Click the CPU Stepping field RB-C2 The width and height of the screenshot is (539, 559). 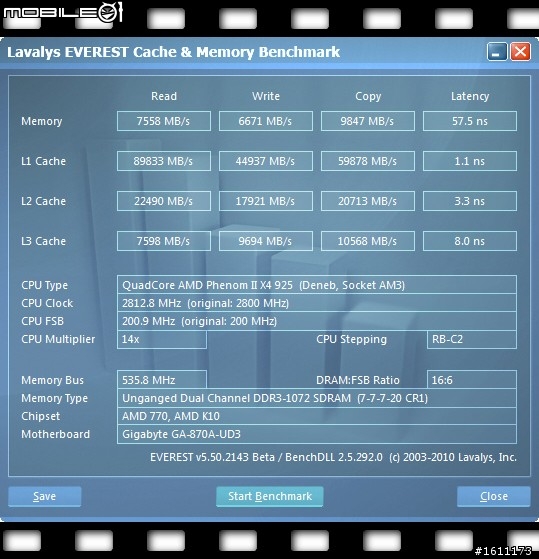[472, 339]
